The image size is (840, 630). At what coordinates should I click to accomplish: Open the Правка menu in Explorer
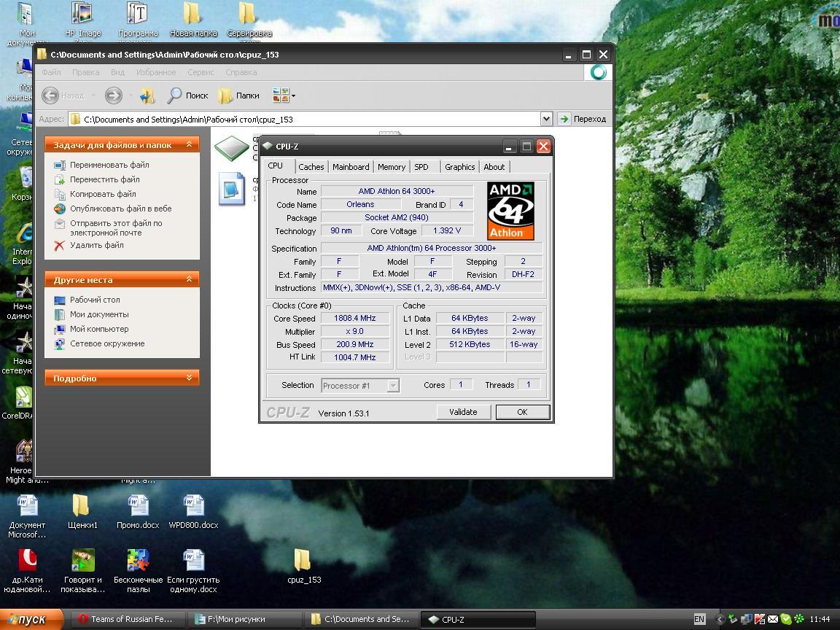[86, 72]
